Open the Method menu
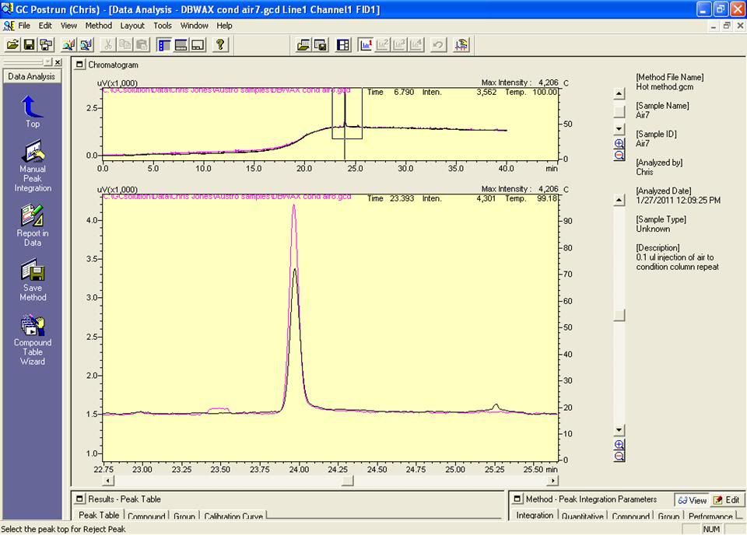This screenshot has width=747, height=560. pos(99,26)
